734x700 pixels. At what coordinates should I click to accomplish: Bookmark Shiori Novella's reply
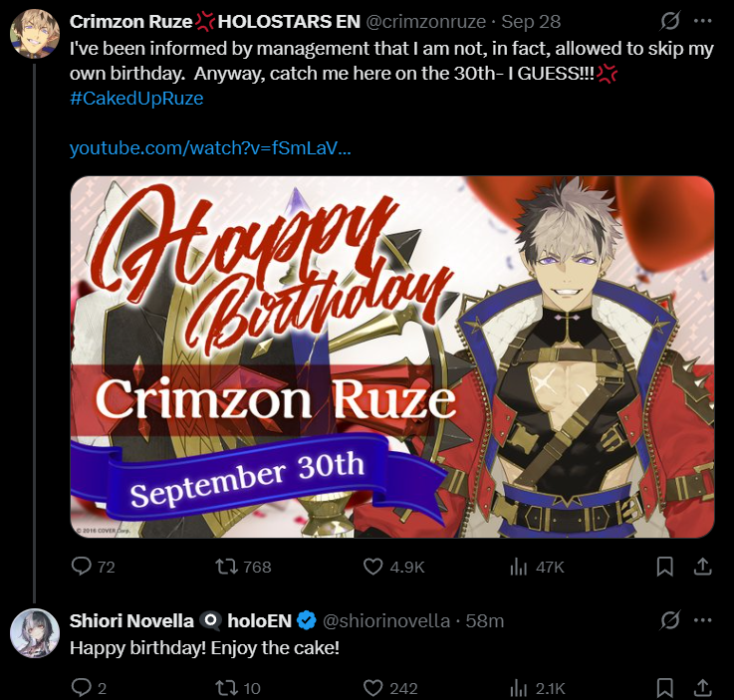pyautogui.click(x=665, y=688)
